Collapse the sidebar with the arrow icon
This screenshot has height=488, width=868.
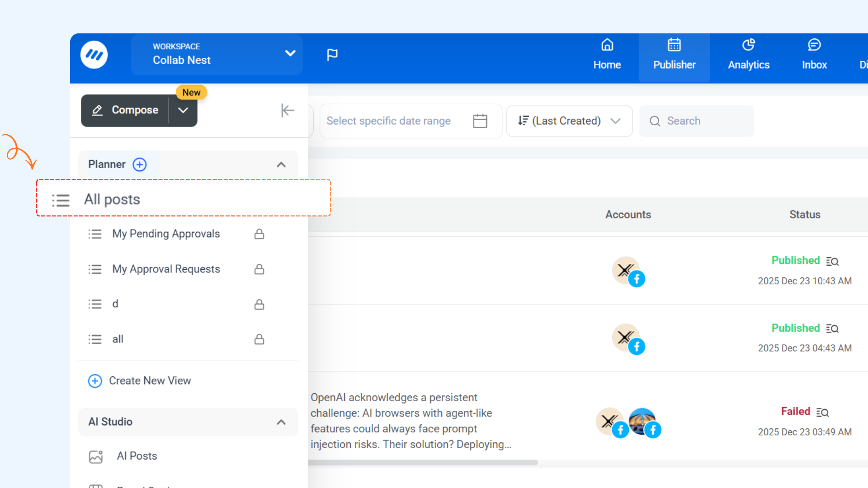[288, 110]
